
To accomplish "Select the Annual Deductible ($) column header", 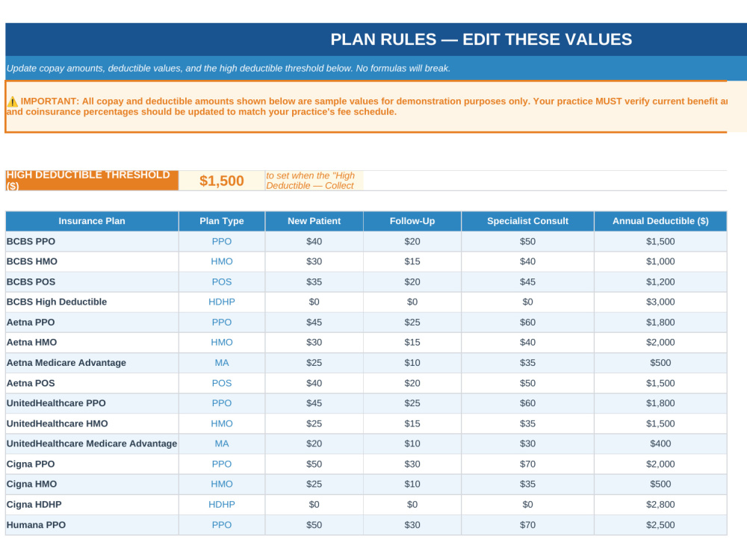I will [660, 221].
